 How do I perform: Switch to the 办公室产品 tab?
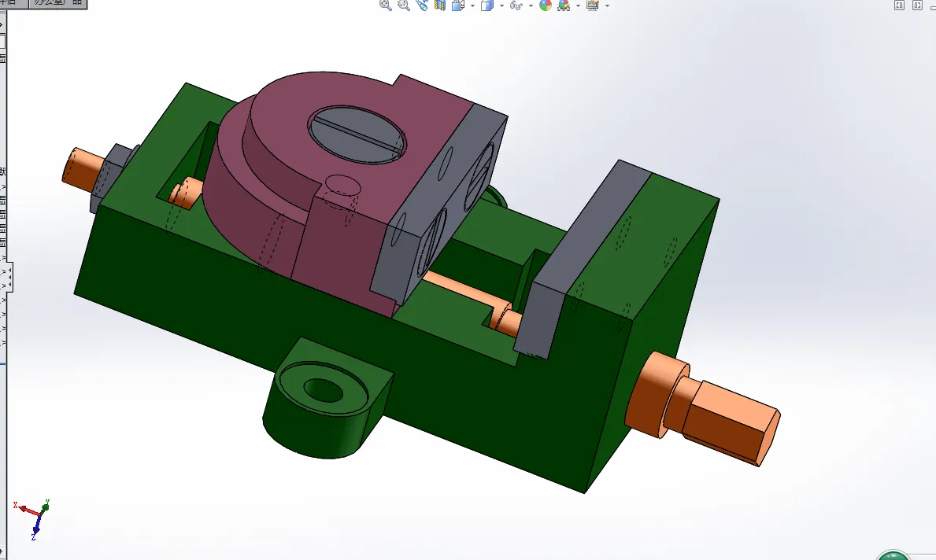pos(58,3)
